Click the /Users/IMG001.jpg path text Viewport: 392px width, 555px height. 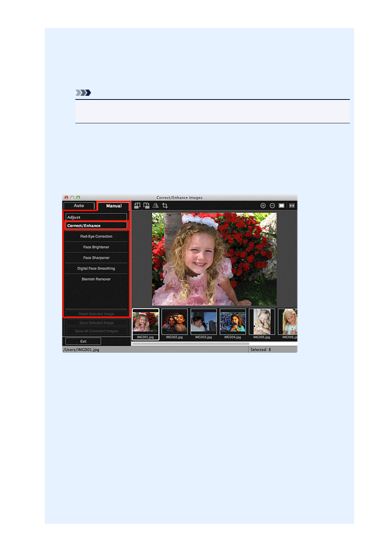tap(81, 350)
